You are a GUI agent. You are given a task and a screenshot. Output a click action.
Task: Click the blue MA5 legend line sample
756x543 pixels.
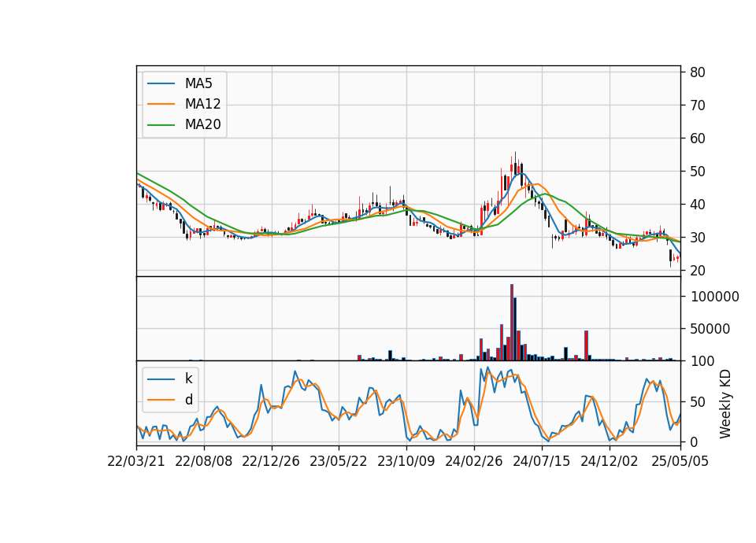161,83
